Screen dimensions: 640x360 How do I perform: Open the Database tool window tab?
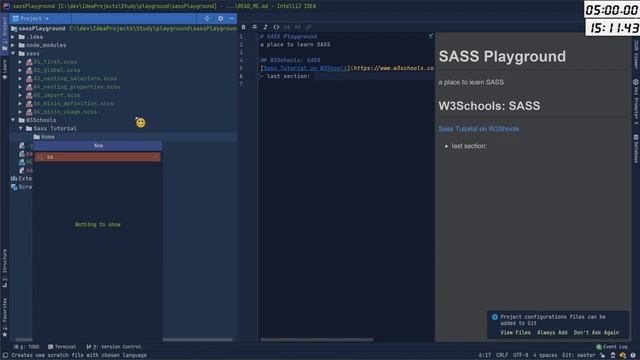coord(636,149)
